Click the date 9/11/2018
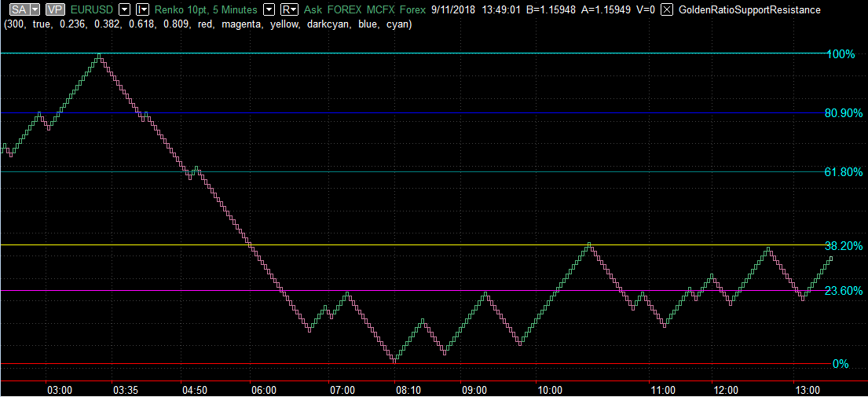 click(x=455, y=10)
